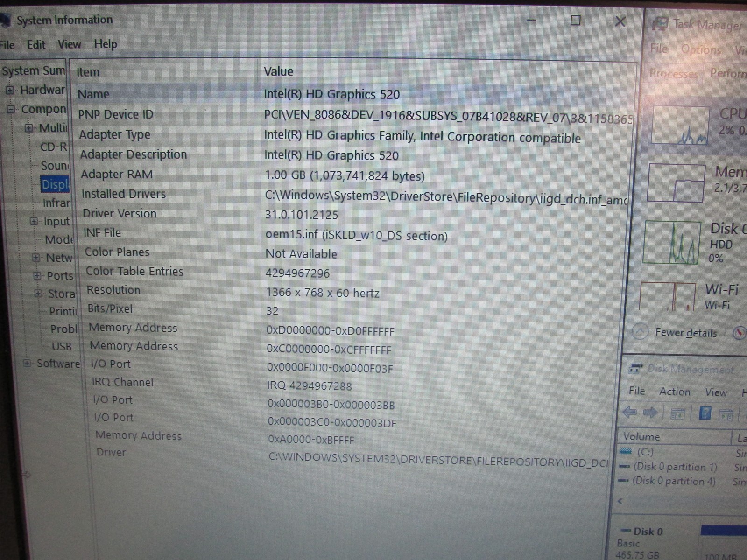Viewport: 747px width, 560px height.
Task: Open the Help menu in System Information
Action: 106,44
